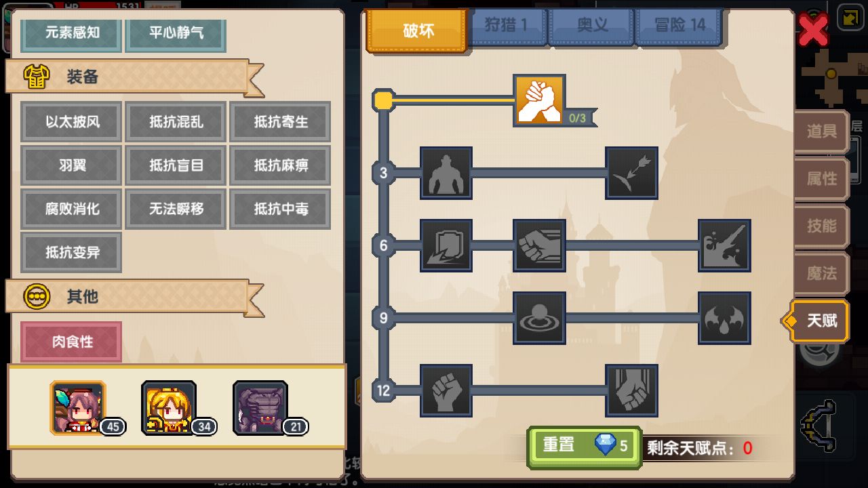
Task: Open the 技能 side tab
Action: click(x=821, y=226)
